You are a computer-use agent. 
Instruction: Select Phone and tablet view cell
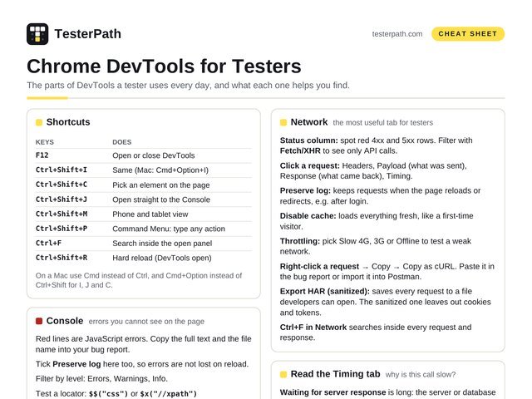(150, 214)
